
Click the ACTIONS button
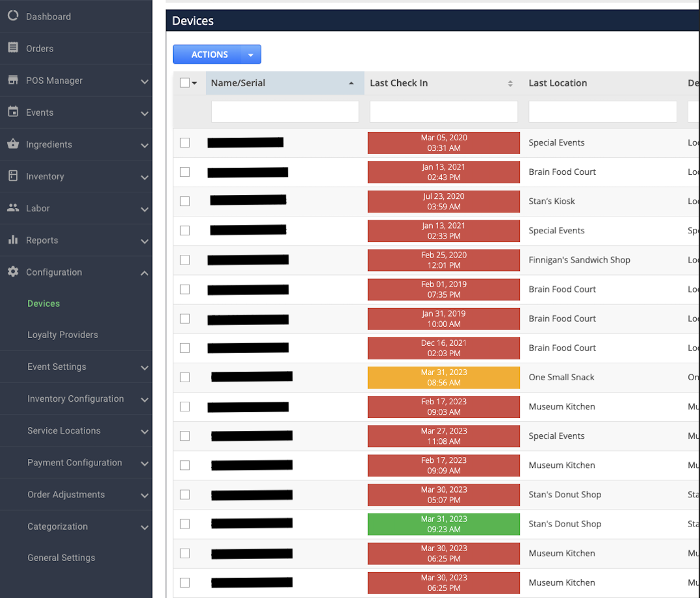(209, 55)
